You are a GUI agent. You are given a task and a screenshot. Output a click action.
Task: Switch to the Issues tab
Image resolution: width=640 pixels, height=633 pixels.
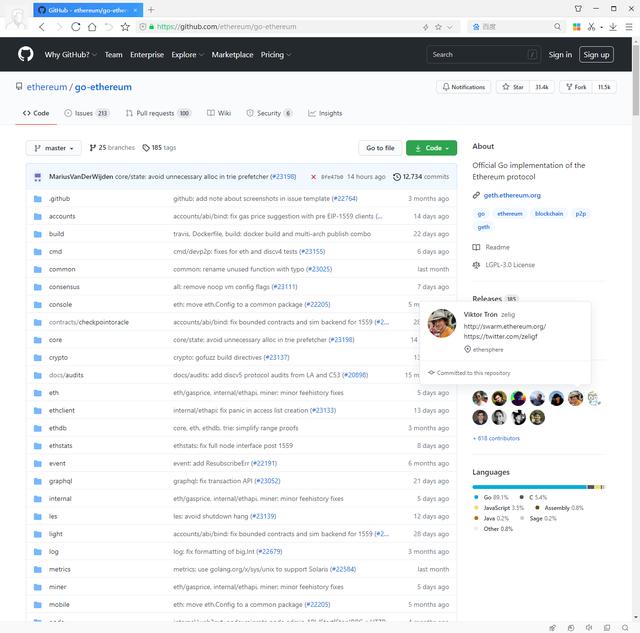coord(87,113)
